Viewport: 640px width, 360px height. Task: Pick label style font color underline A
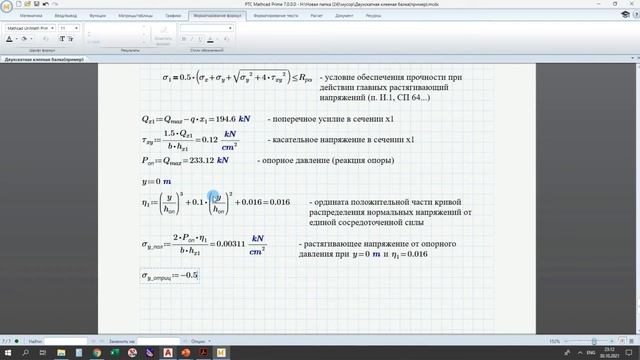tap(210, 40)
